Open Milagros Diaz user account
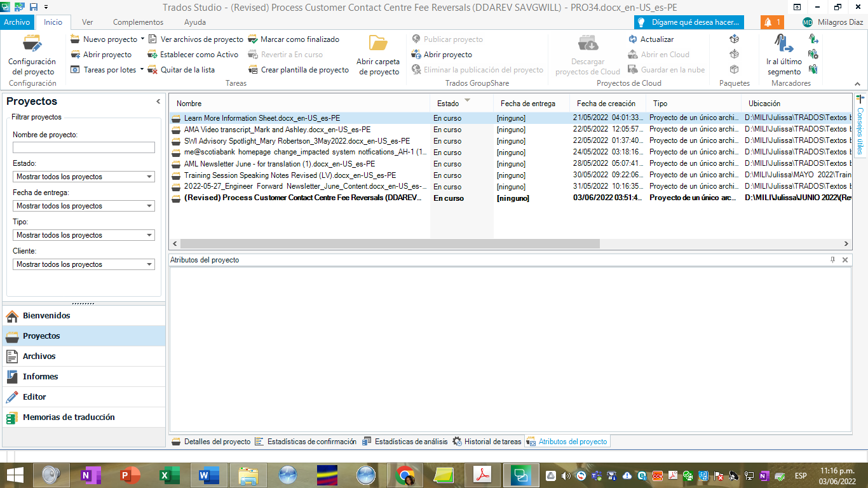Image resolution: width=868 pixels, height=488 pixels. pyautogui.click(x=832, y=22)
